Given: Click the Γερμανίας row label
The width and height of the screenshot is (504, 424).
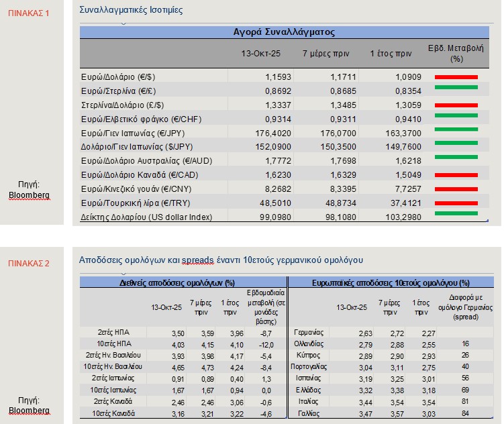Looking at the screenshot, I should 309,332.
